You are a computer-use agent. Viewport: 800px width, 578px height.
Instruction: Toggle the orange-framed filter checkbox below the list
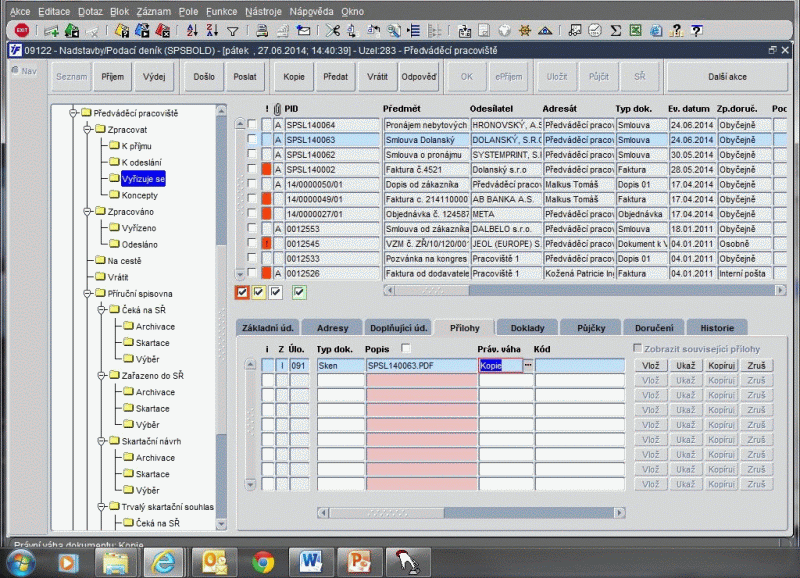[x=242, y=292]
